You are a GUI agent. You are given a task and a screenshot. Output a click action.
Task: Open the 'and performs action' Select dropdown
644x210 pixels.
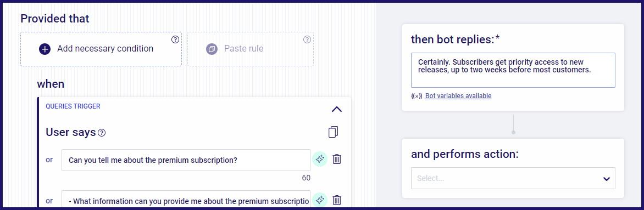pyautogui.click(x=513, y=178)
